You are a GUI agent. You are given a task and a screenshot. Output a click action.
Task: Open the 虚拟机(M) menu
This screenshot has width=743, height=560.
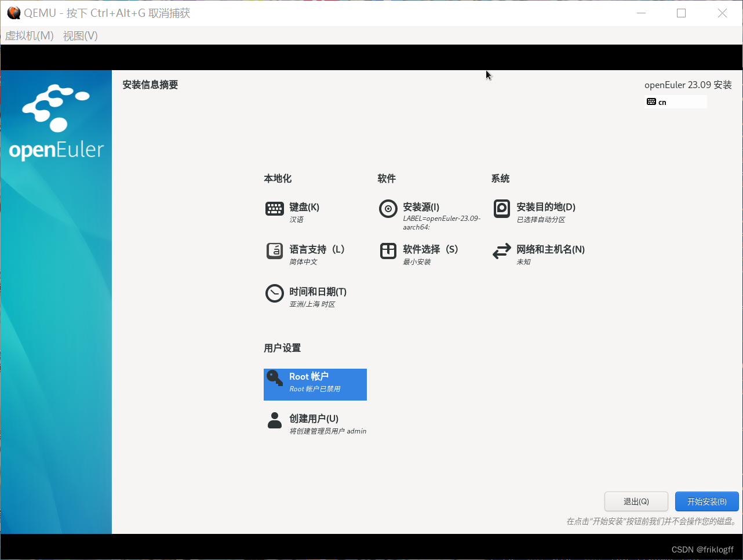pyautogui.click(x=30, y=36)
